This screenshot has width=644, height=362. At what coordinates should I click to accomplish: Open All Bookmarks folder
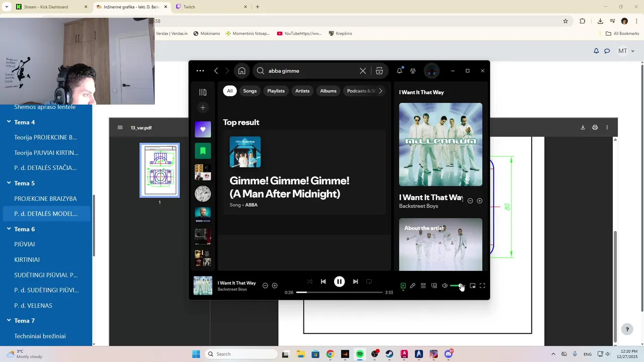pos(622,34)
